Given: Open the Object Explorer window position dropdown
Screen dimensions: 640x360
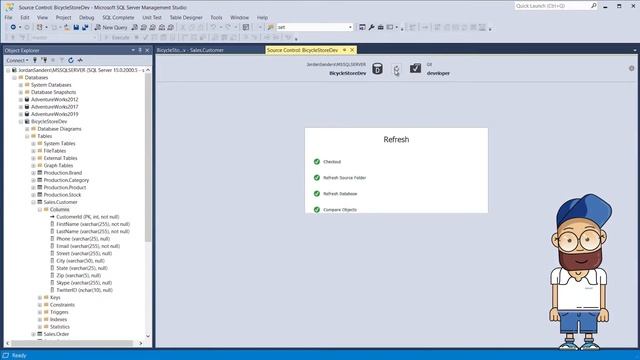Looking at the screenshot, I should 133,50.
